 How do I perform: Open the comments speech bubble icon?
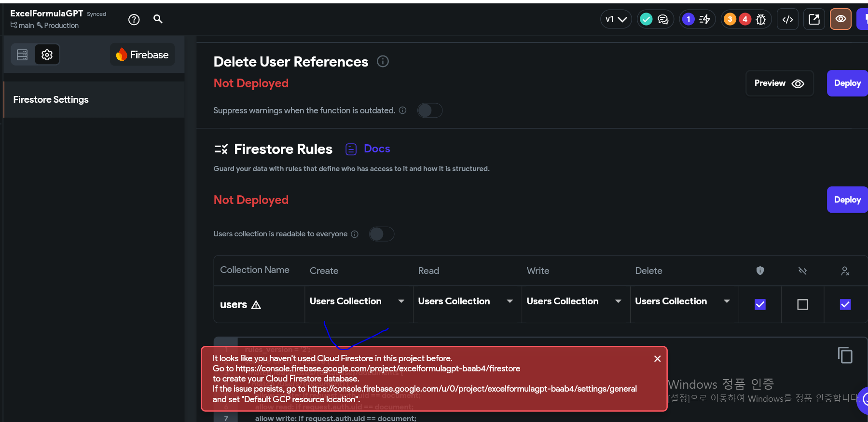(x=663, y=19)
